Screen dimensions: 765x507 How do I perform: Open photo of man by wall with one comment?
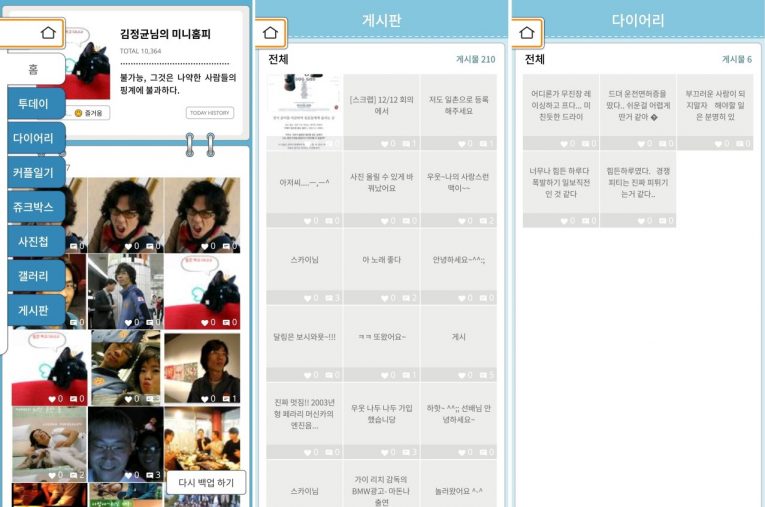(x=202, y=368)
